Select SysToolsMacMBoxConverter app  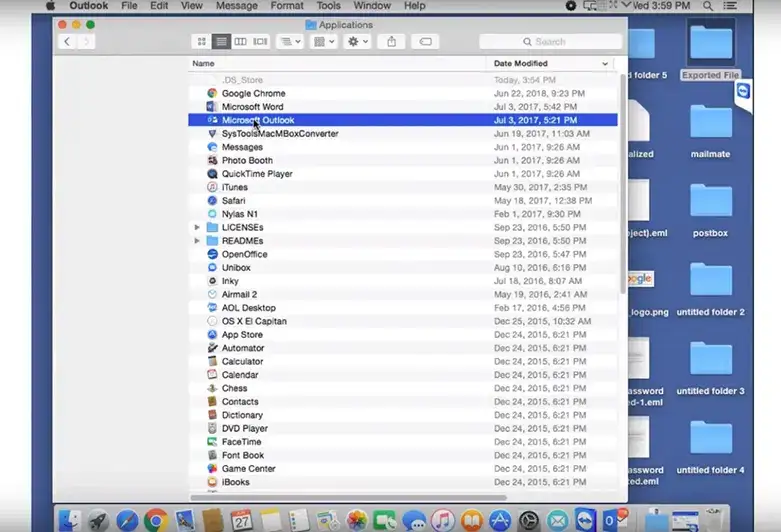click(x=402, y=133)
